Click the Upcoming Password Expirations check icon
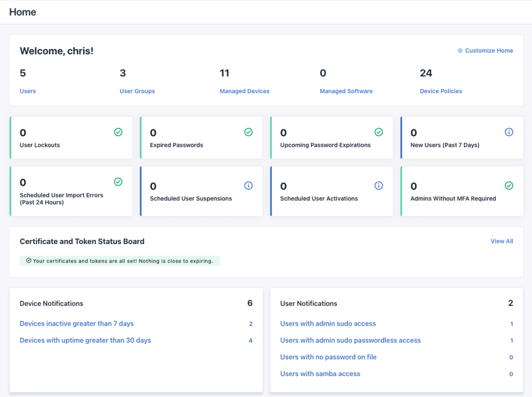 (x=379, y=132)
